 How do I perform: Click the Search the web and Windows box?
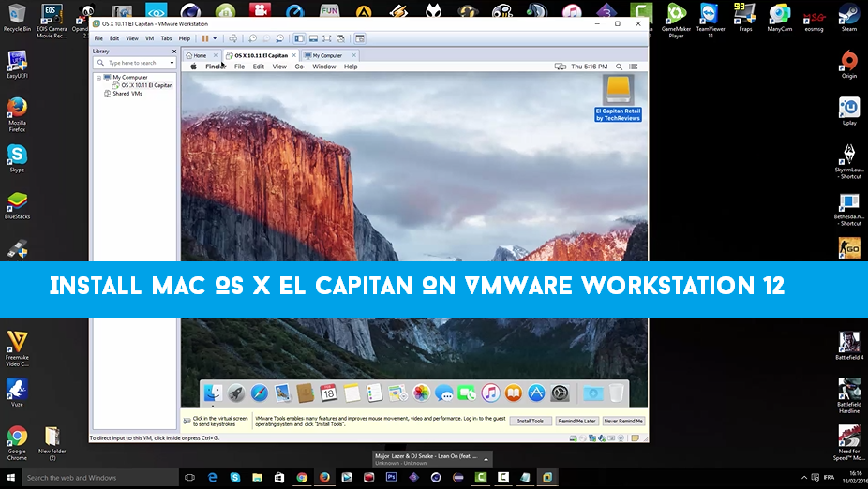[x=99, y=478]
